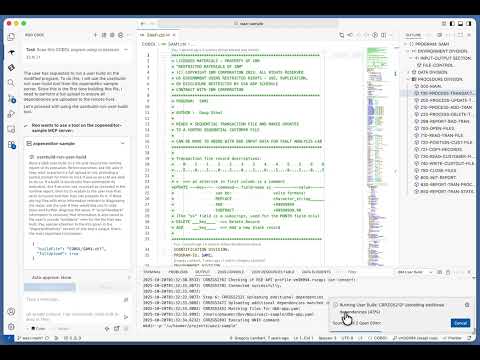Open the Manage gear in activity bar
This screenshot has height=360, width=480.
[x=11, y=327]
